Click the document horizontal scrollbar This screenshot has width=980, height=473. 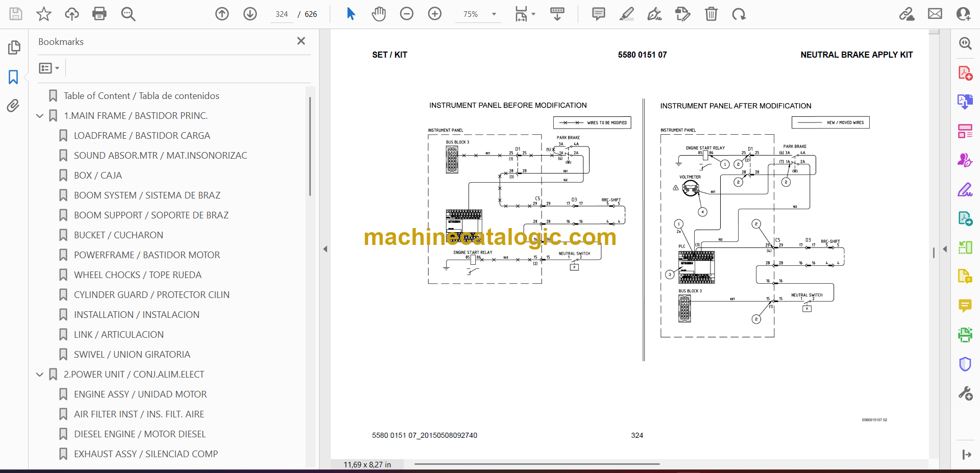(537, 464)
